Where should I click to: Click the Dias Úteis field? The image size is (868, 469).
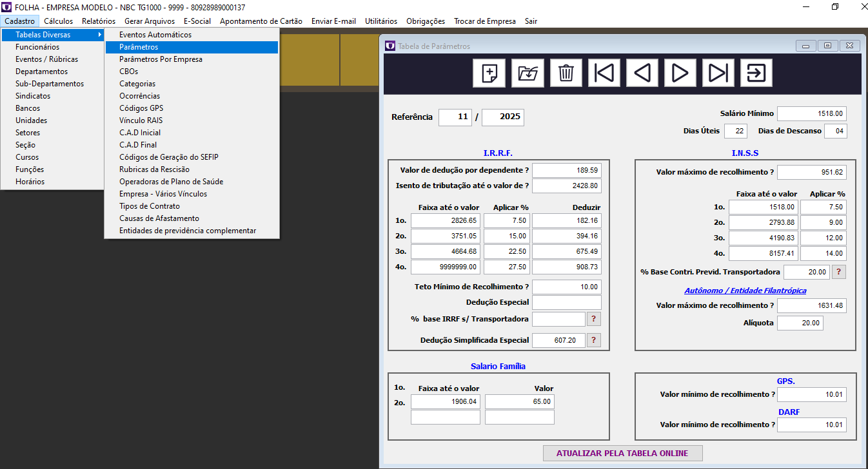736,131
